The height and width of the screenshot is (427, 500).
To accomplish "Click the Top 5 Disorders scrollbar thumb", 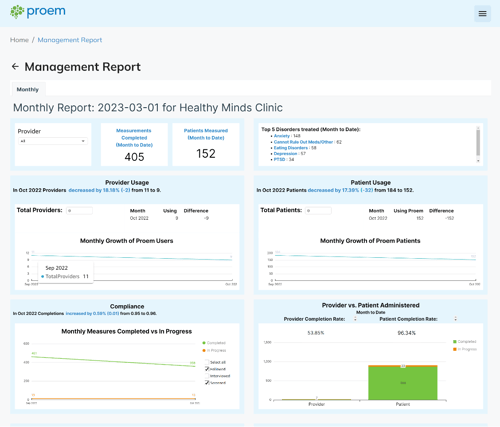I will tap(478, 143).
